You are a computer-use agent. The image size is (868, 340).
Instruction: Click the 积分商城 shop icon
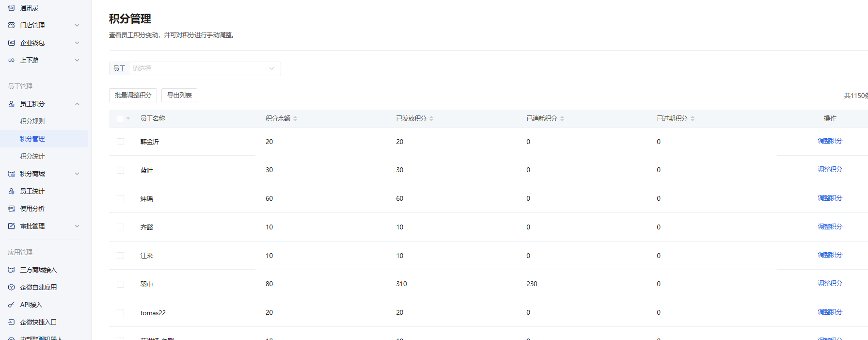[x=12, y=174]
